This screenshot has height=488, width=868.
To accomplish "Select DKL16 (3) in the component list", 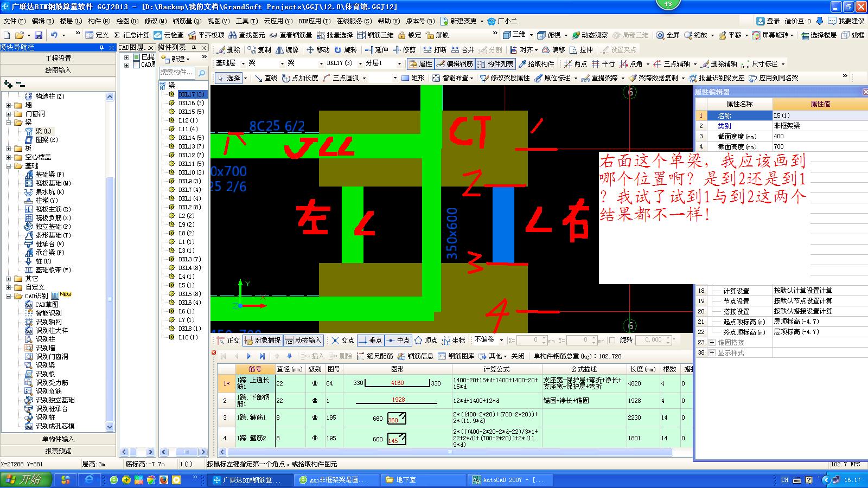I will click(x=191, y=103).
